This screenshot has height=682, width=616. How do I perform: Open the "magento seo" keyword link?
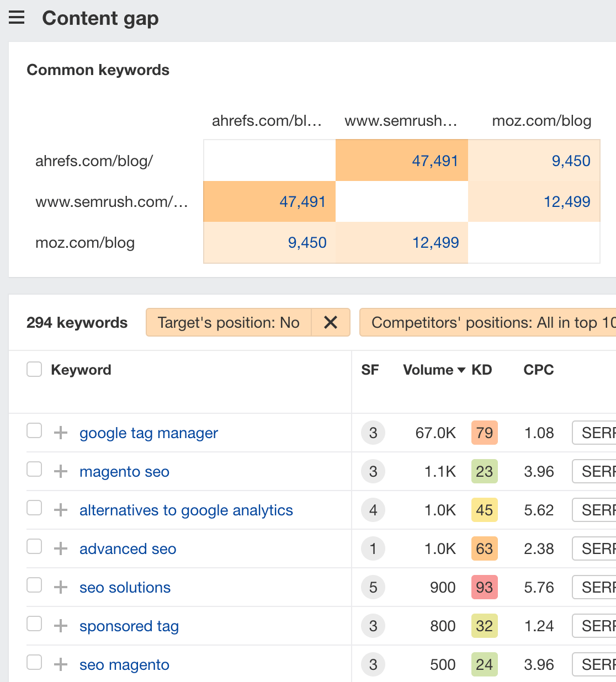[x=124, y=471]
